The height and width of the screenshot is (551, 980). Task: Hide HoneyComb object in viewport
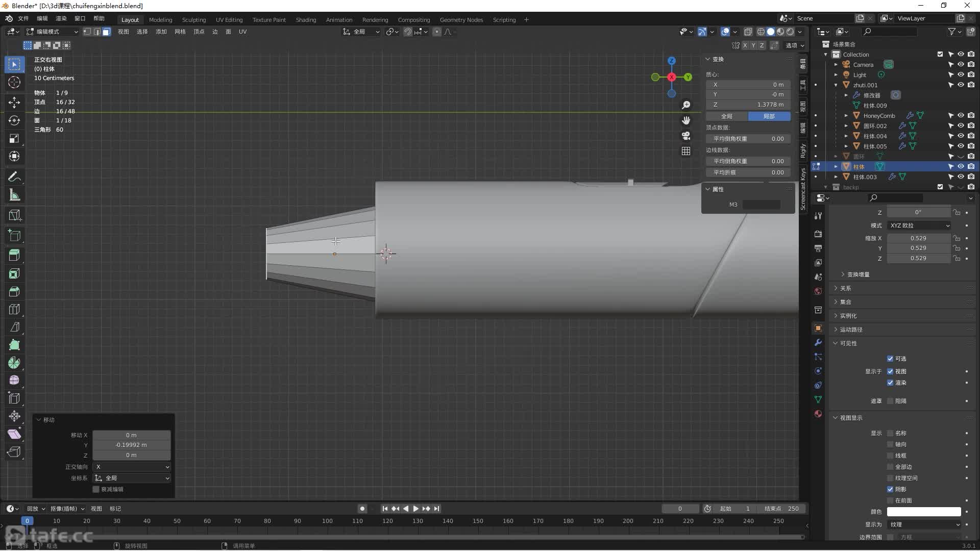click(961, 116)
